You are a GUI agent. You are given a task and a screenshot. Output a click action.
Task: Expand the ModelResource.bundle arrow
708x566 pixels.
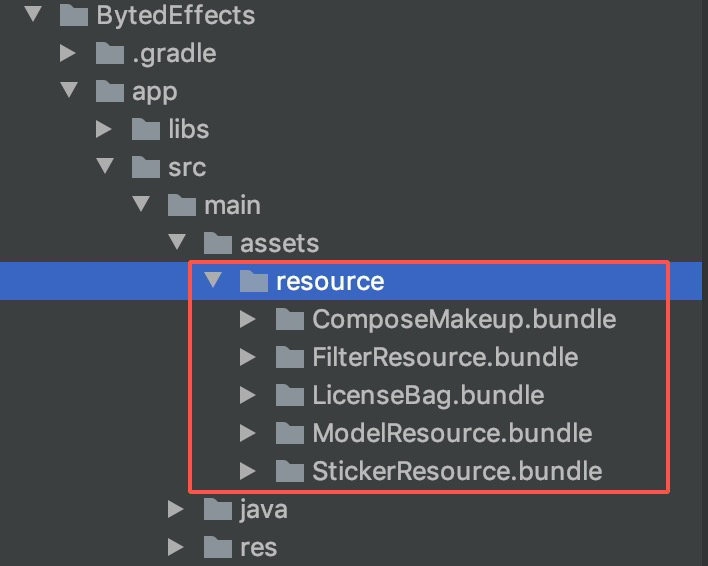tap(248, 433)
